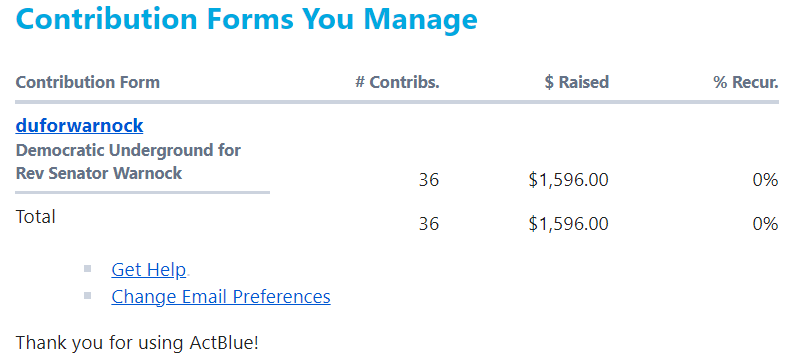Image resolution: width=791 pixels, height=362 pixels.
Task: Click the Total row label
Action: [x=35, y=217]
